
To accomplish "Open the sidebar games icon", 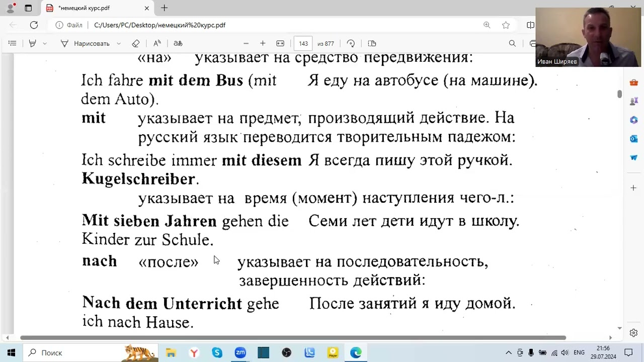I will [x=633, y=101].
